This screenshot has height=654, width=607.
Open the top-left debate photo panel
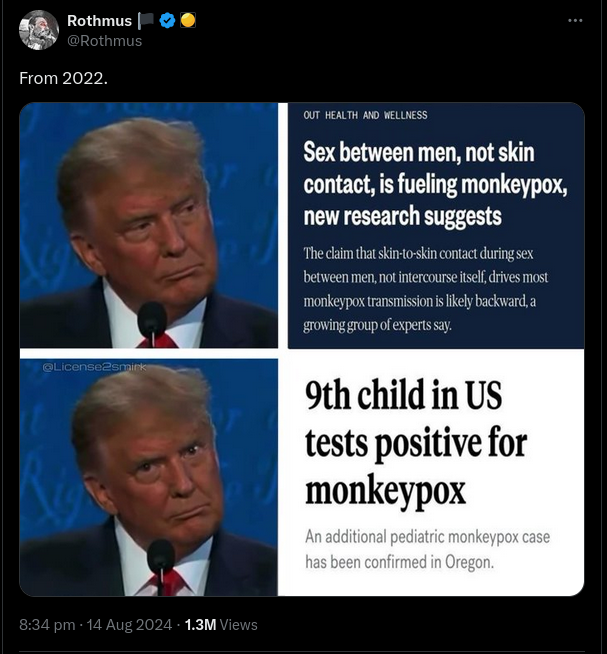149,225
